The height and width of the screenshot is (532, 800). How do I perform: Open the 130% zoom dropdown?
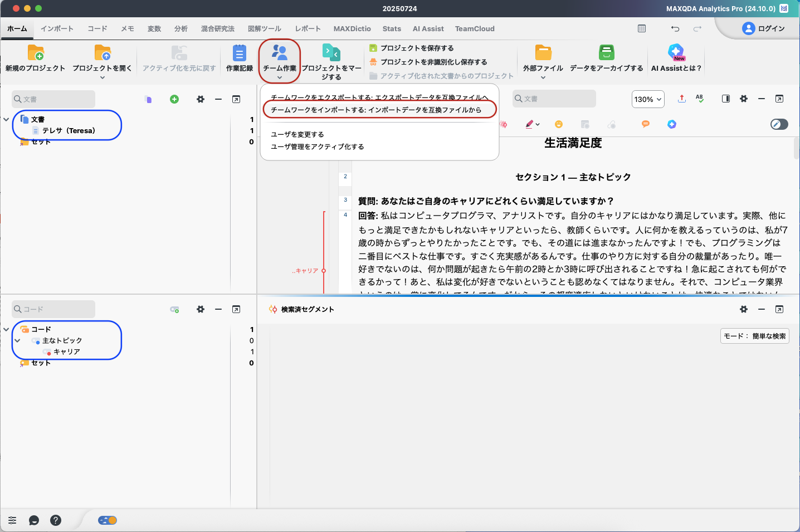click(x=648, y=99)
